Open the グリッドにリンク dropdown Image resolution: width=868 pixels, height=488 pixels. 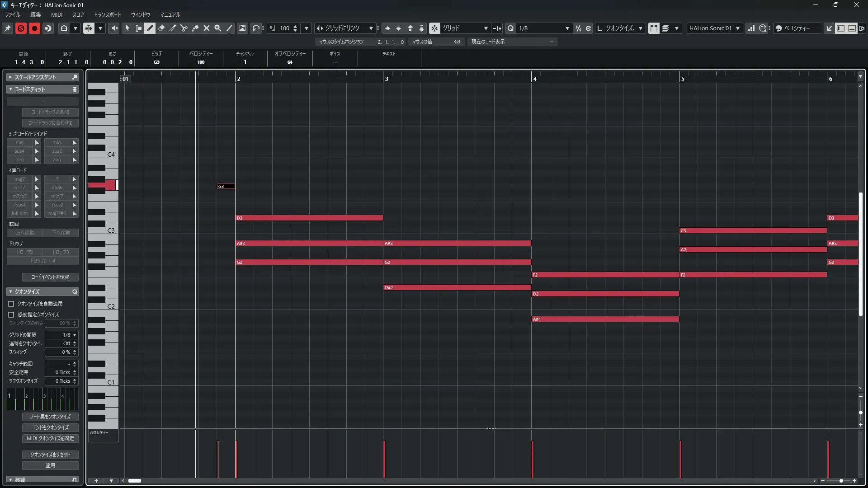(346, 28)
